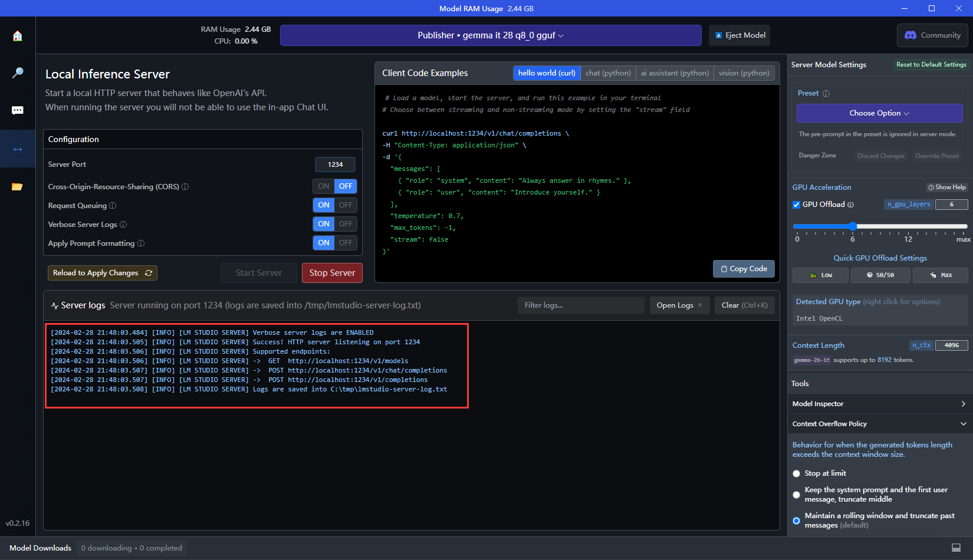Click the server logs pulse icon
Viewport: 973px width, 560px height.
(x=54, y=305)
